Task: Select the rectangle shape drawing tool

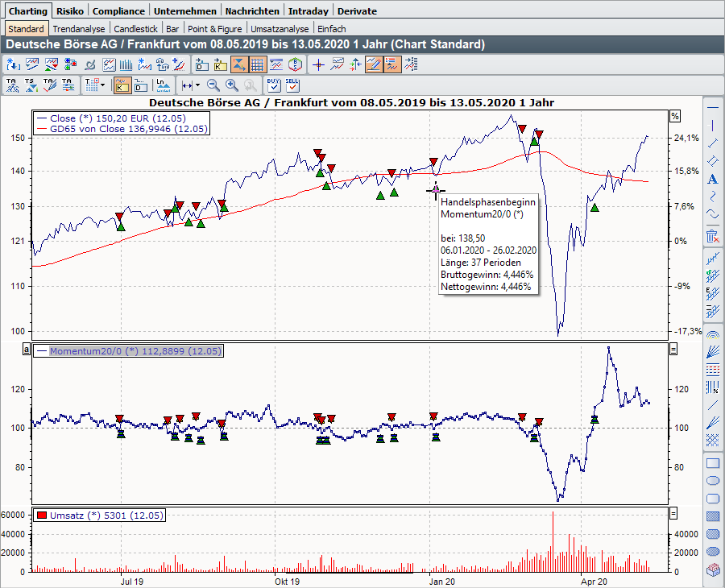Action: click(712, 463)
